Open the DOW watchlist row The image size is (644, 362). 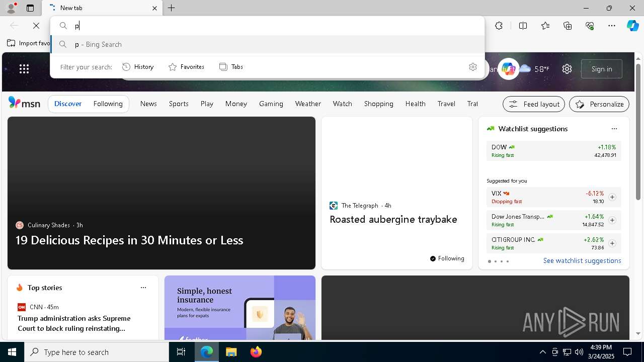point(553,151)
